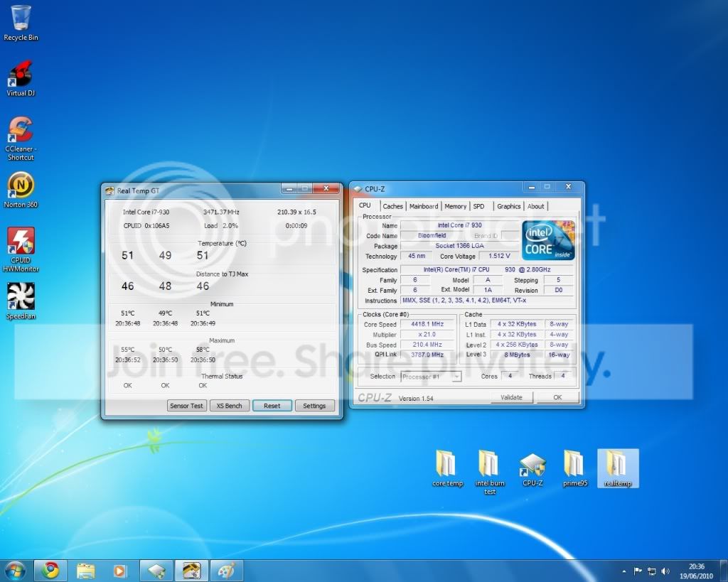The height and width of the screenshot is (582, 728).
Task: Show hidden system tray icons arrow
Action: pyautogui.click(x=624, y=571)
